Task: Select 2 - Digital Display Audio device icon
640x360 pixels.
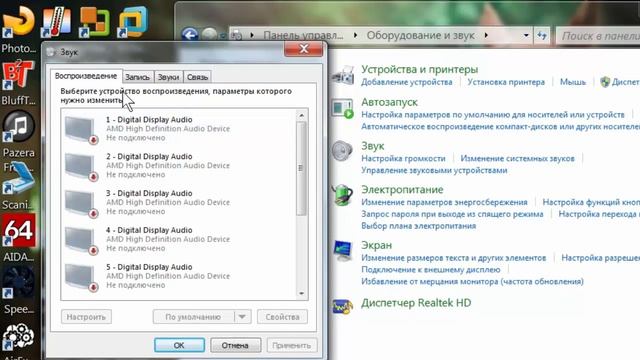Action: (81, 167)
